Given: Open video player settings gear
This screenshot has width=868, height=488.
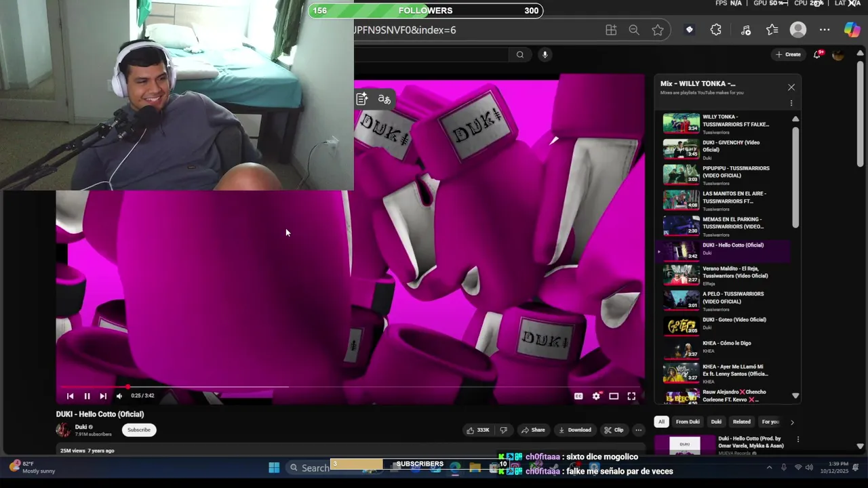Looking at the screenshot, I should point(596,396).
